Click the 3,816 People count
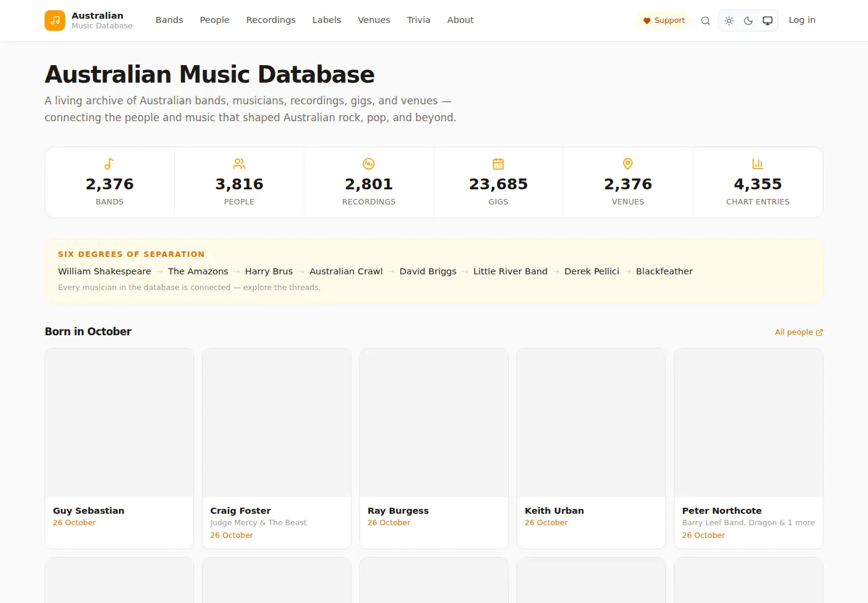868x603 pixels. click(x=239, y=184)
